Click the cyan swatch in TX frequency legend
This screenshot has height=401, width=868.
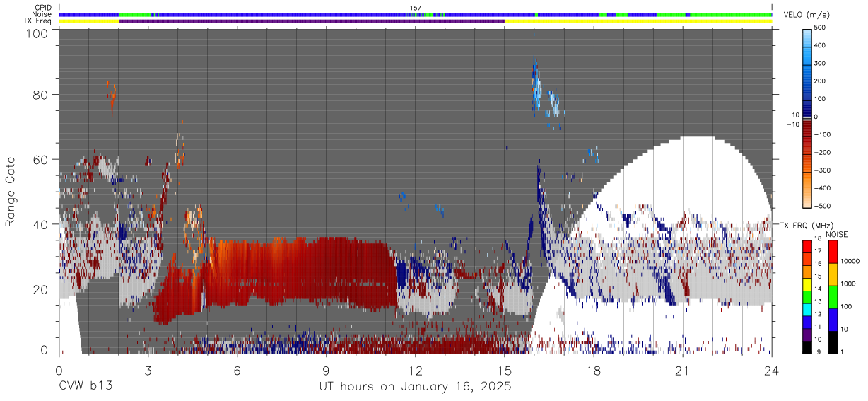point(807,308)
